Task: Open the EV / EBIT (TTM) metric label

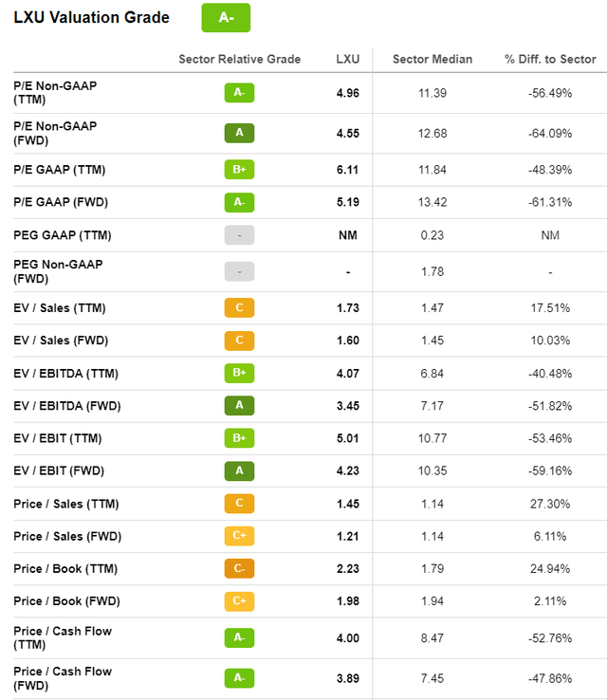Action: pos(58,438)
